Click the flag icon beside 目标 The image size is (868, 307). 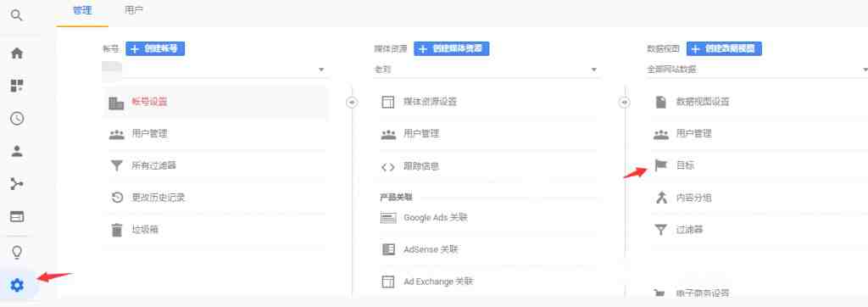[660, 165]
